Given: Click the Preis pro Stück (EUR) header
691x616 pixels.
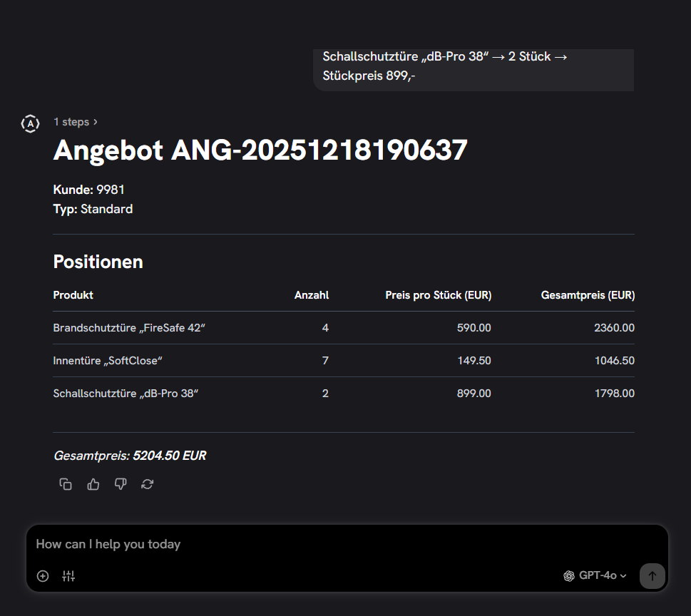Looking at the screenshot, I should [x=438, y=295].
